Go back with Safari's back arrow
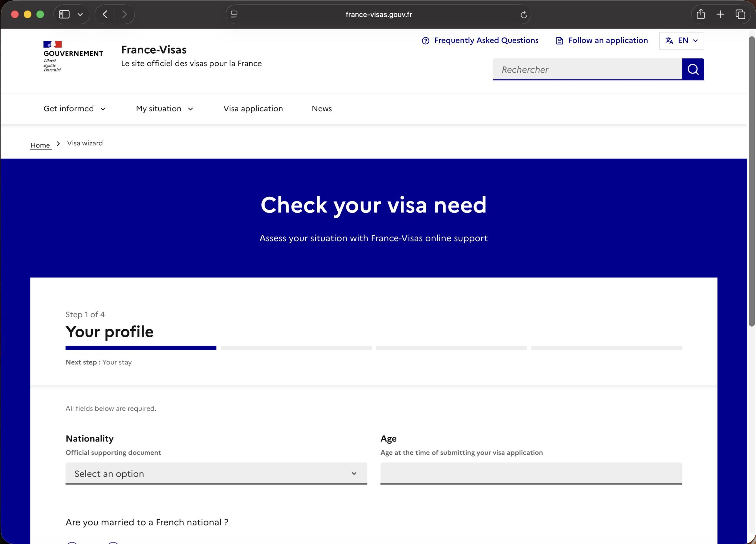The height and width of the screenshot is (544, 756). pyautogui.click(x=105, y=14)
